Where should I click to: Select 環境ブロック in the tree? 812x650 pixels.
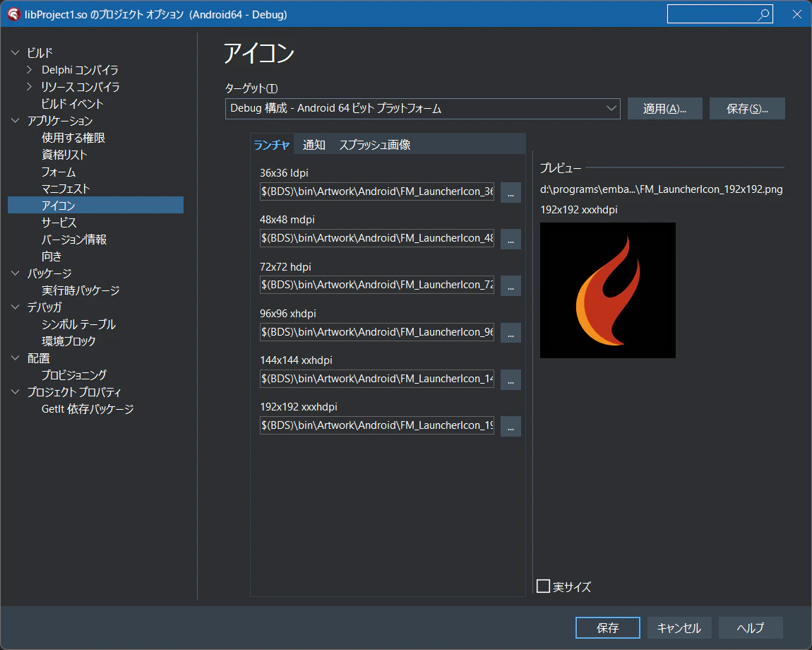pos(69,341)
